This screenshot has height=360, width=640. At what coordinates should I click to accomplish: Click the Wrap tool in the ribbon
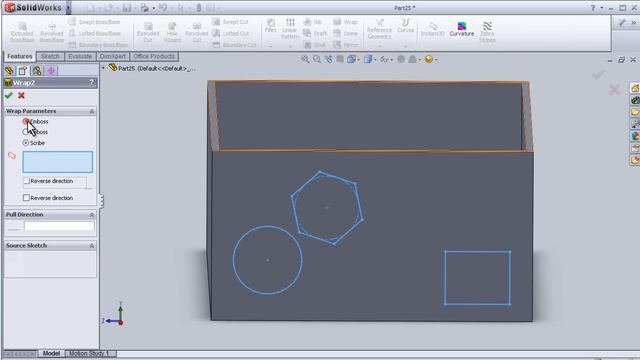coord(345,22)
